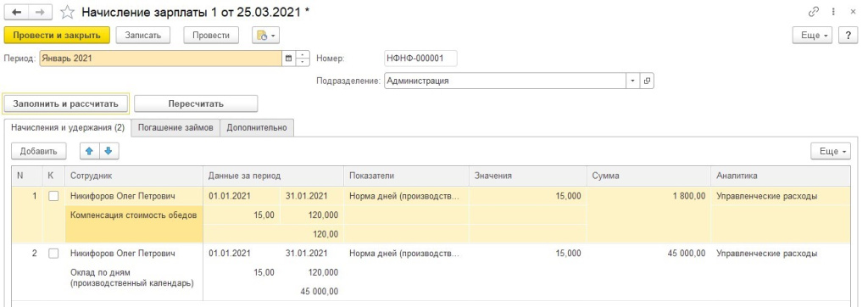This screenshot has width=868, height=307.
Task: Click Провести и закрыть button
Action: (x=57, y=36)
